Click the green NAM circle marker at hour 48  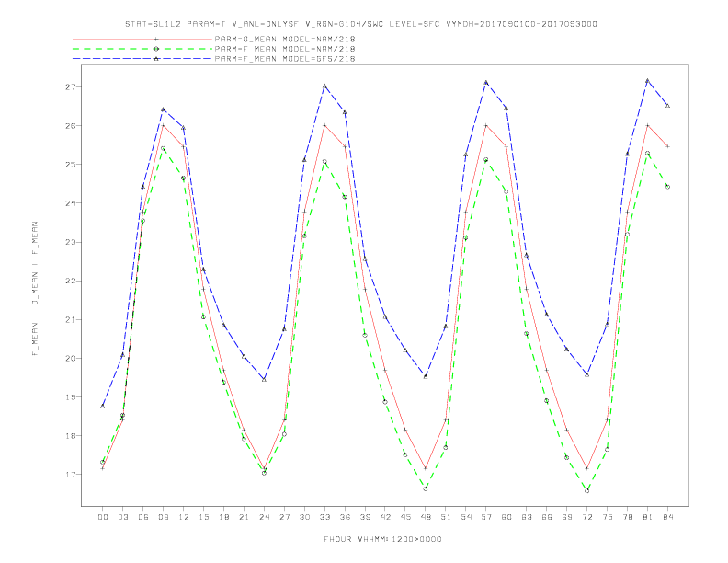(x=426, y=488)
